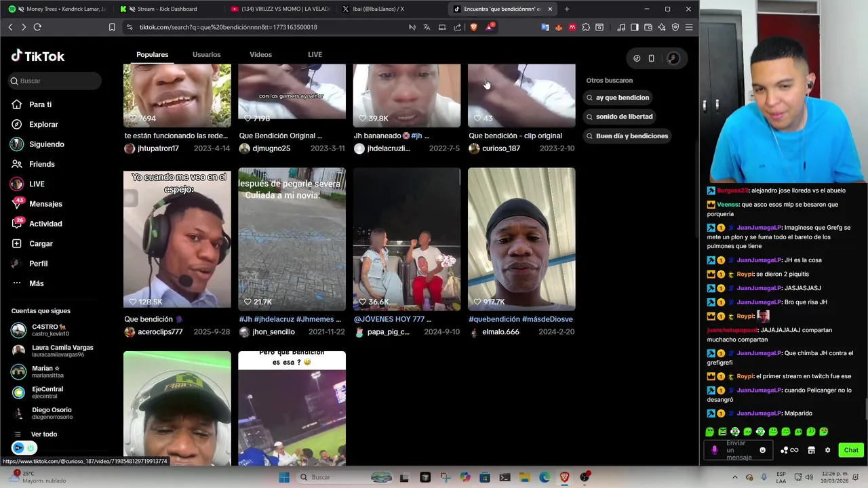
Task: Open the Kick chat shop icon
Action: 811,450
